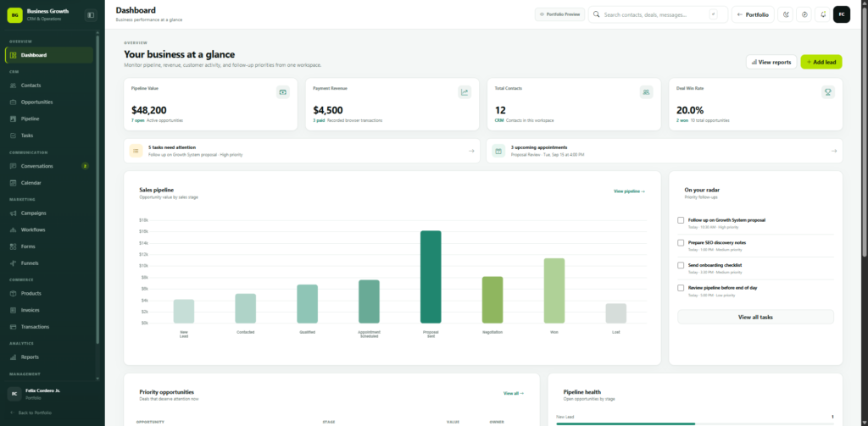Click the upcoming appointments calendar icon
Screen dimensions: 868x426
tap(498, 151)
